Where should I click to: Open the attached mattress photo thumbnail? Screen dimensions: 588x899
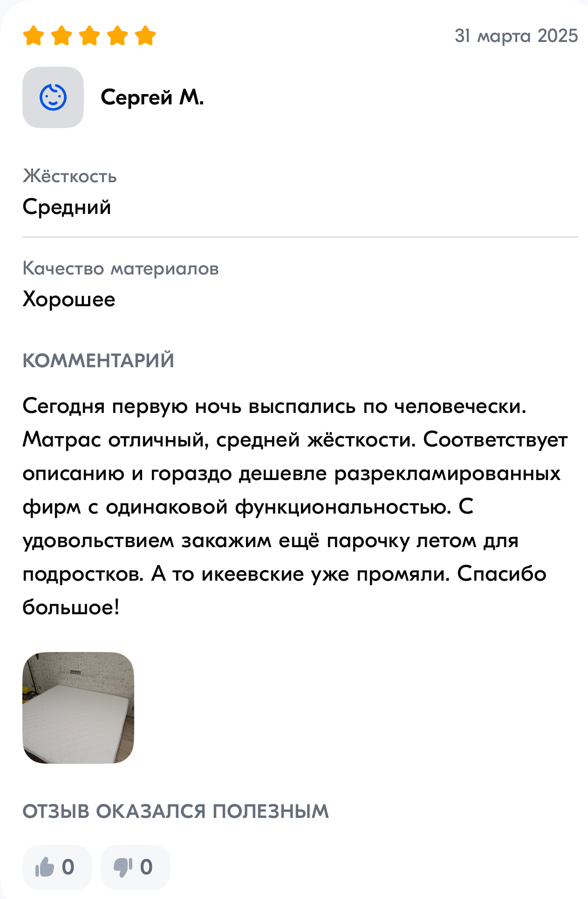[x=78, y=707]
